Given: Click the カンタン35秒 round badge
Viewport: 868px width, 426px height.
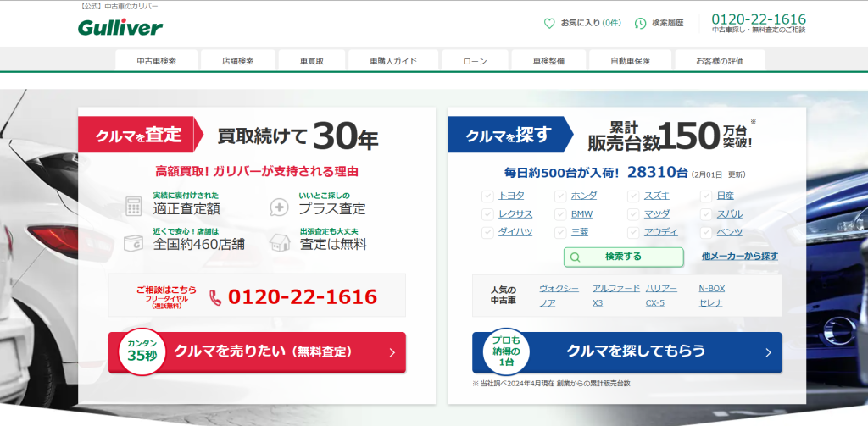Looking at the screenshot, I should pyautogui.click(x=142, y=351).
